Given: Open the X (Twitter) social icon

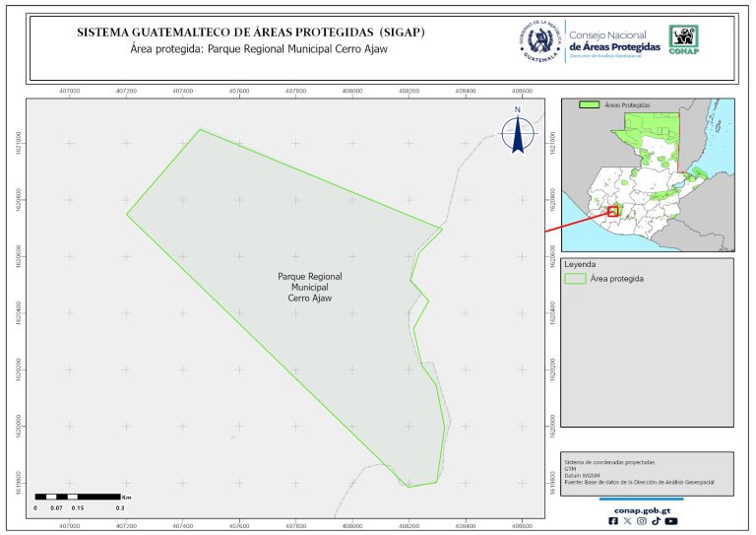Looking at the screenshot, I should click(x=628, y=521).
